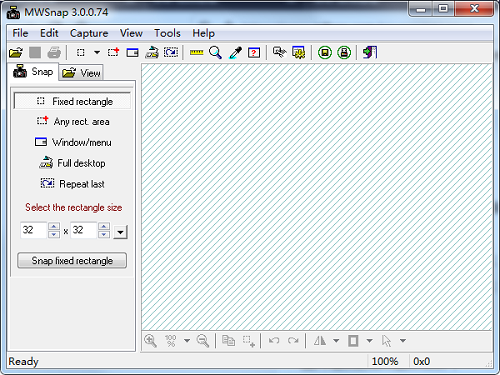Viewport: 500px width, 375px height.
Task: Click the Open file toolbar icon
Action: click(16, 53)
